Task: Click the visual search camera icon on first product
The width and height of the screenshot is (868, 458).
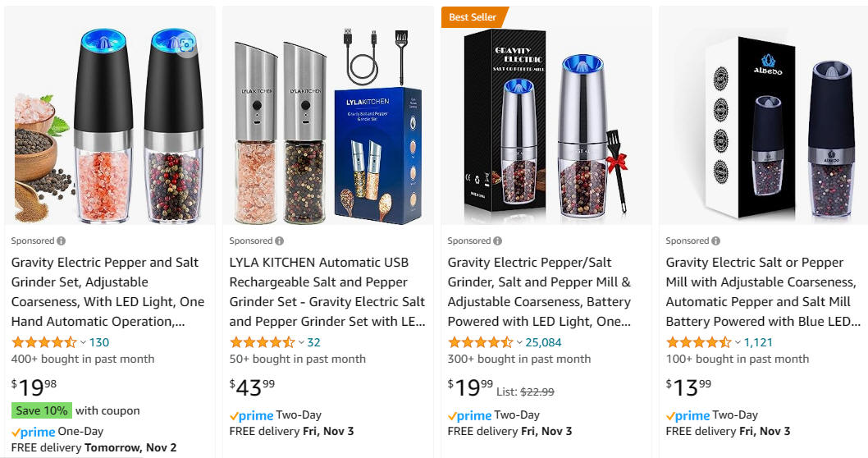Action: (x=187, y=45)
